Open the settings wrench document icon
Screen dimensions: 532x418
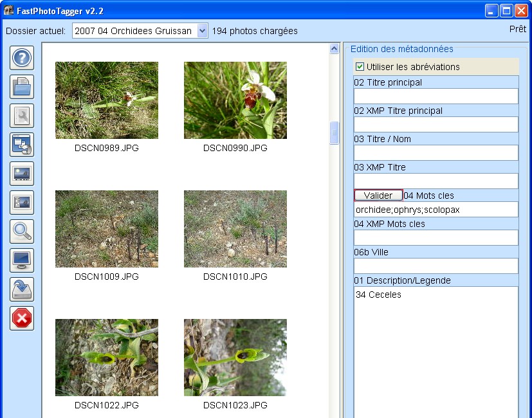click(x=22, y=116)
